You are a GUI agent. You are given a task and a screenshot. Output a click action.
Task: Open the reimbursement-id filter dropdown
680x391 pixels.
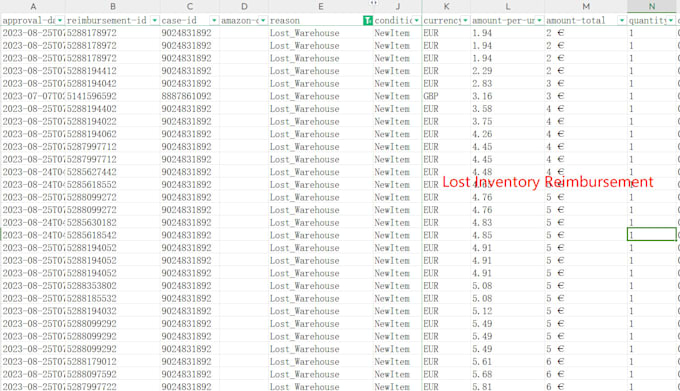coord(154,20)
